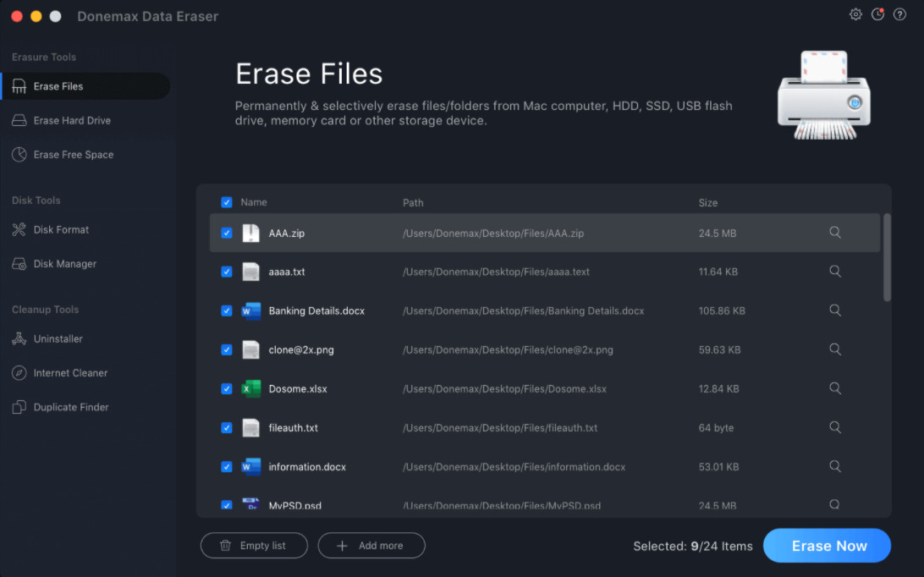
Task: Click the Name column header
Action: [253, 202]
